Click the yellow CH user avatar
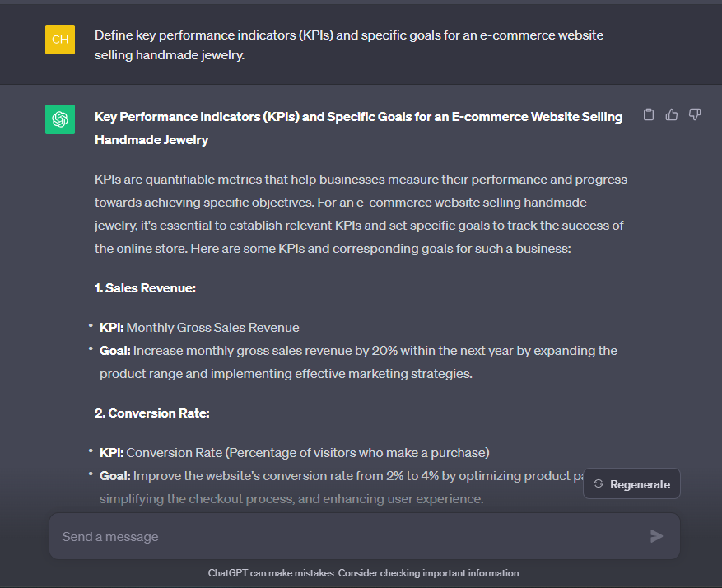The width and height of the screenshot is (722, 588). pyautogui.click(x=60, y=40)
